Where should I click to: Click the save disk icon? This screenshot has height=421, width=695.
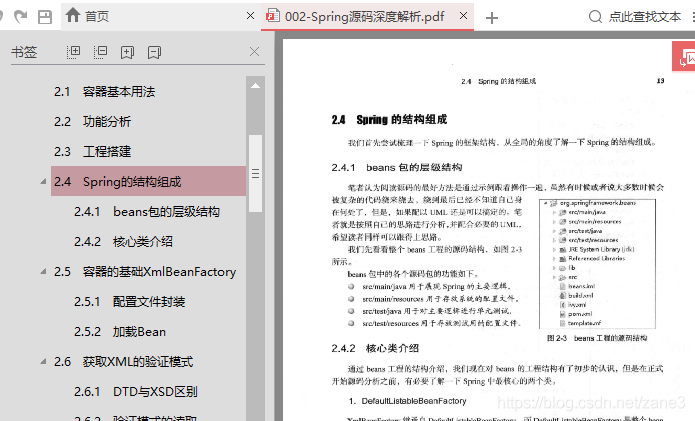tap(45, 17)
